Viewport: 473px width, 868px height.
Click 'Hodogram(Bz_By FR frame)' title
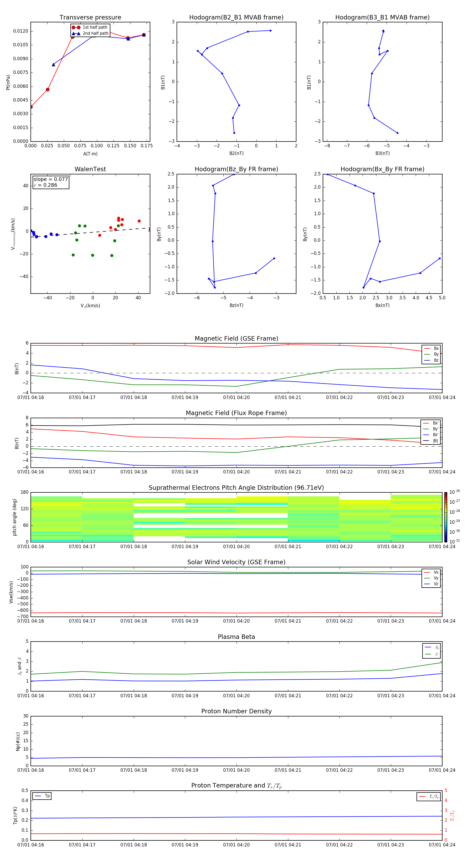(x=236, y=169)
